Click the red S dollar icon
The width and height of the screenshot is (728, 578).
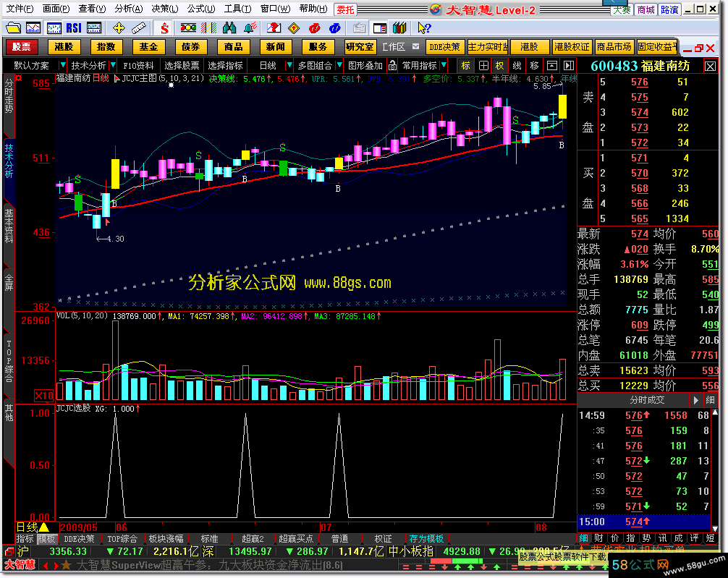pyautogui.click(x=164, y=28)
